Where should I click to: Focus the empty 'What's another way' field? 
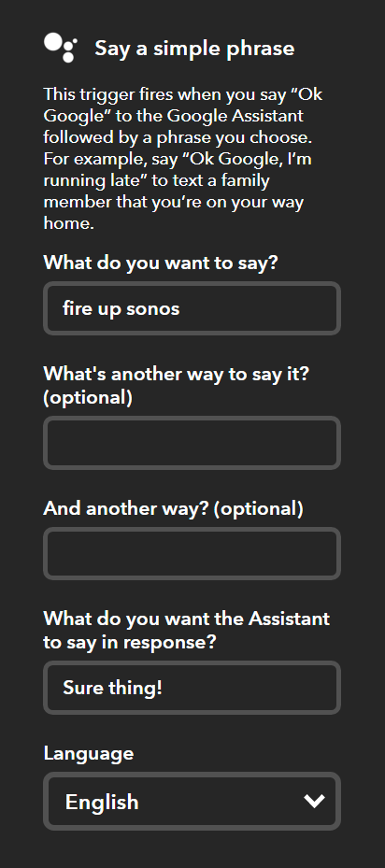click(x=192, y=443)
